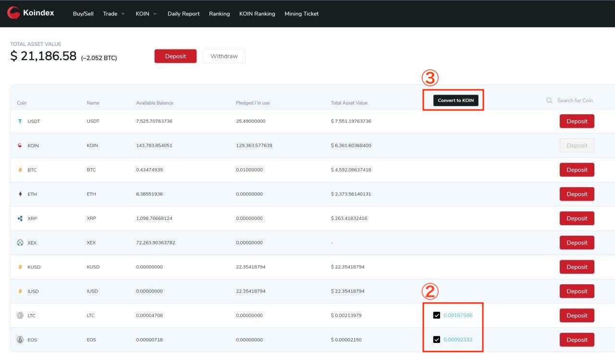The height and width of the screenshot is (364, 615).
Task: Uncheck the EOS conversion checkbox
Action: coord(436,340)
